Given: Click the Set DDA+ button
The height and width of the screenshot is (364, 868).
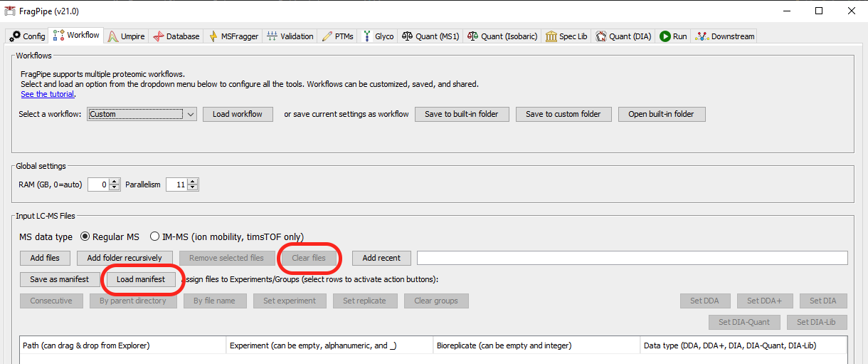Looking at the screenshot, I should [x=765, y=301].
